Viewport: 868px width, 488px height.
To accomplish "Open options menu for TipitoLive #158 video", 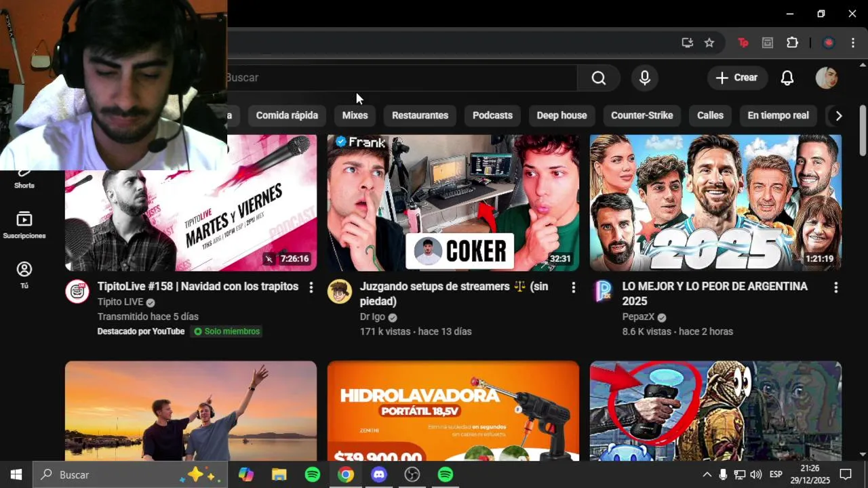I will pyautogui.click(x=311, y=287).
